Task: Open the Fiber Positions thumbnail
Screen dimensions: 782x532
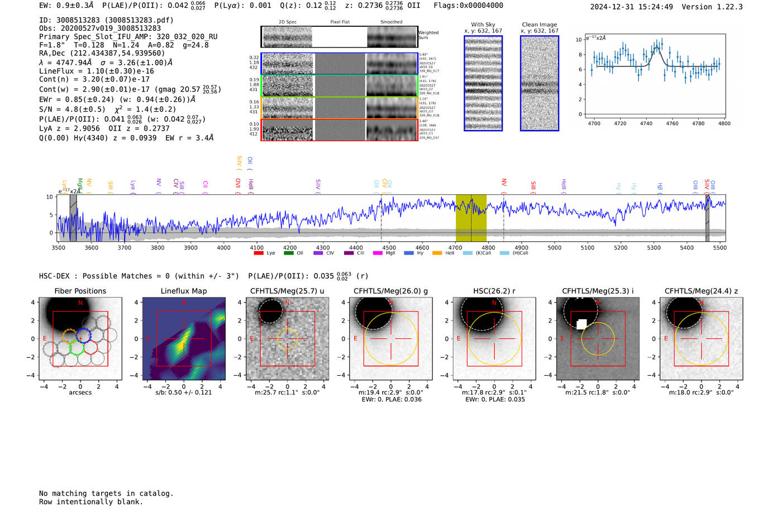Action: (80, 339)
